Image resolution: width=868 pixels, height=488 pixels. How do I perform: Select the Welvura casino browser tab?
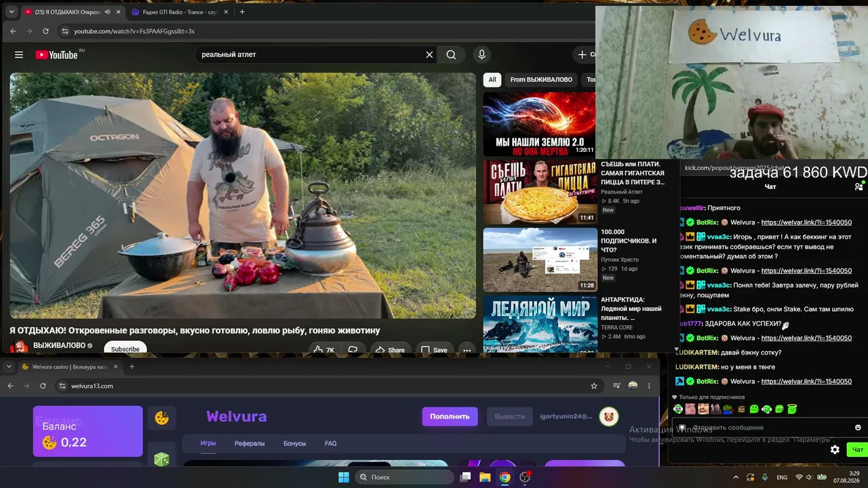click(x=70, y=367)
